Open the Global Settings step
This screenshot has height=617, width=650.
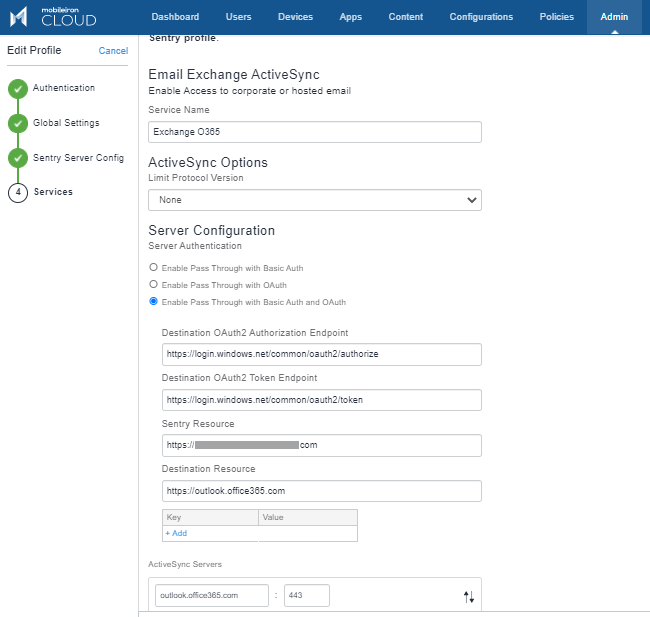point(66,123)
